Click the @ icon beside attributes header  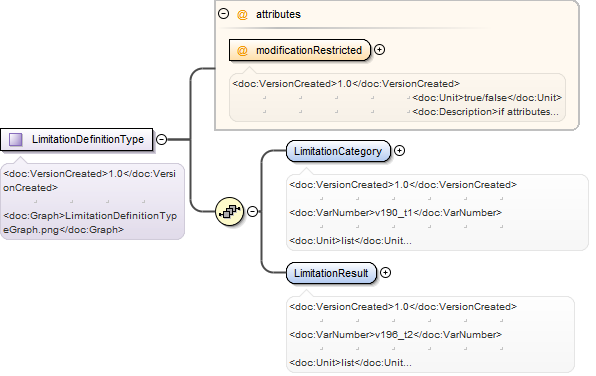coord(242,14)
